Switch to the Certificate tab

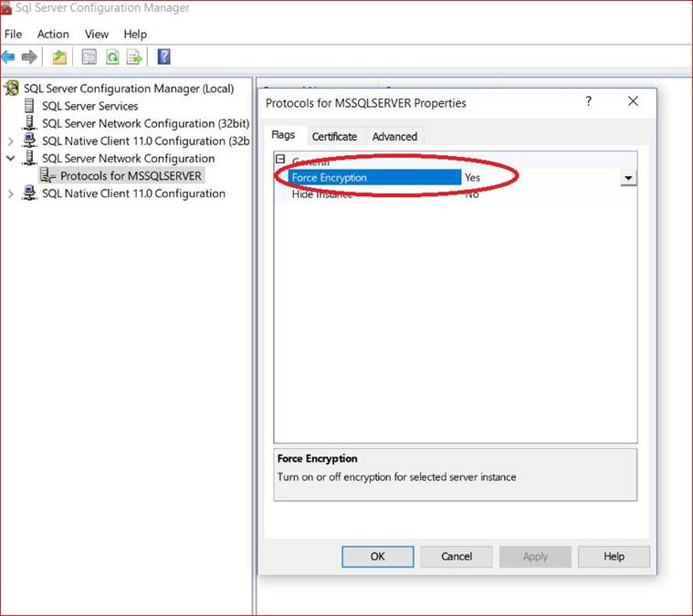point(334,137)
